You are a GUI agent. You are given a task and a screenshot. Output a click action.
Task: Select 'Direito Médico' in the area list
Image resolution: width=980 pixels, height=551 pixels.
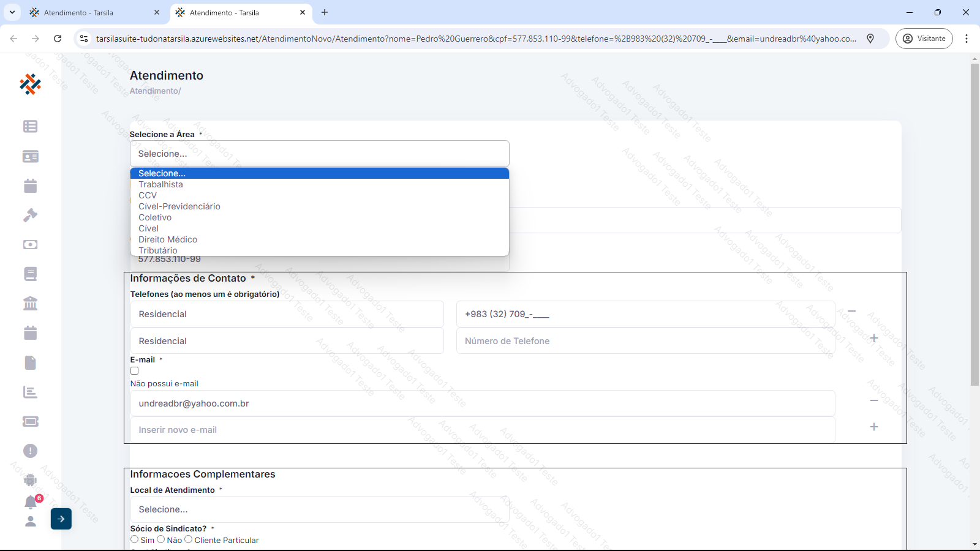coord(168,239)
